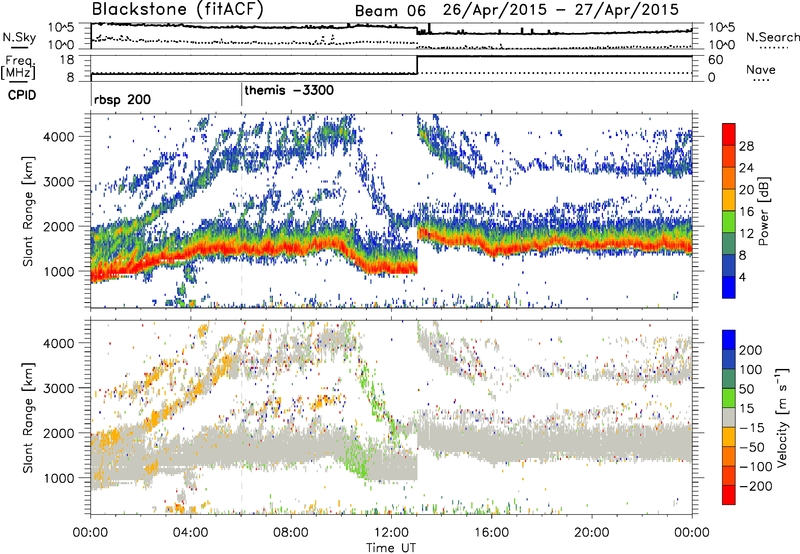Click the 'Time UT' axis title
This screenshot has width=800, height=554.
click(391, 547)
